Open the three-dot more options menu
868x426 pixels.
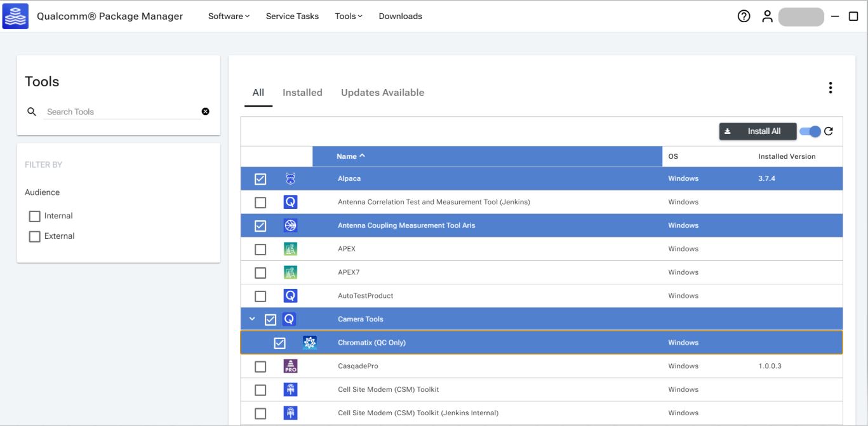[830, 88]
